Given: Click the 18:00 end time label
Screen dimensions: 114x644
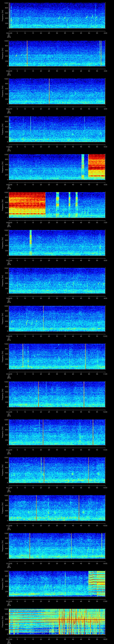Looking at the screenshot, I should point(105,639).
